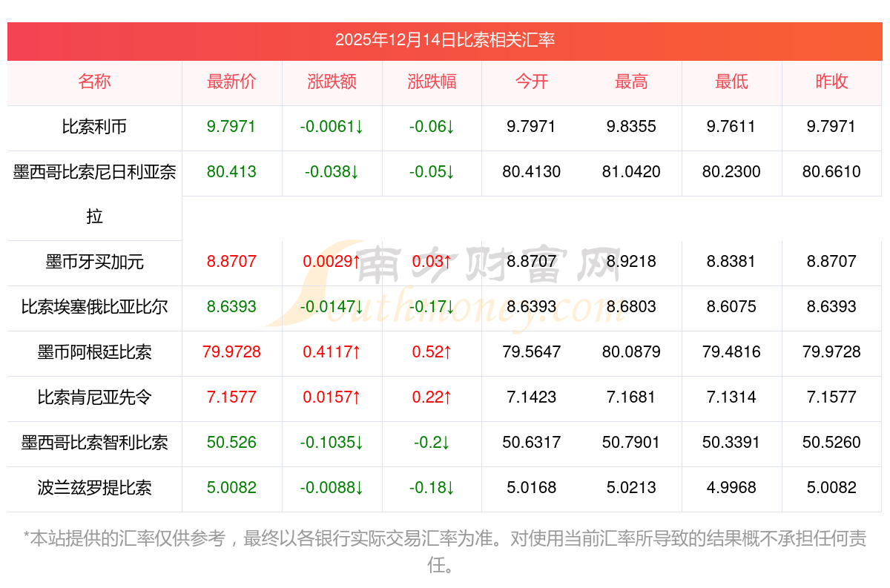Click high value 8.9218
Screen dimensions: 890x588
click(631, 262)
